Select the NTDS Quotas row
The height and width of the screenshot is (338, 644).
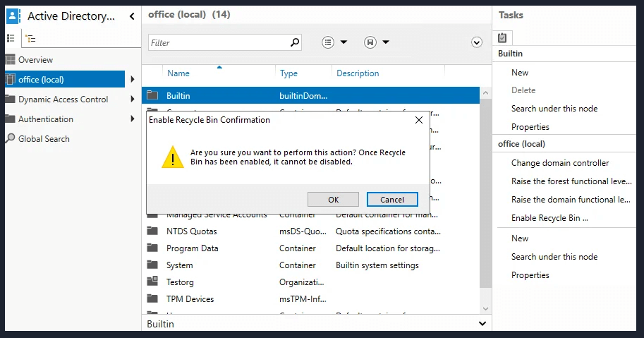coord(310,231)
